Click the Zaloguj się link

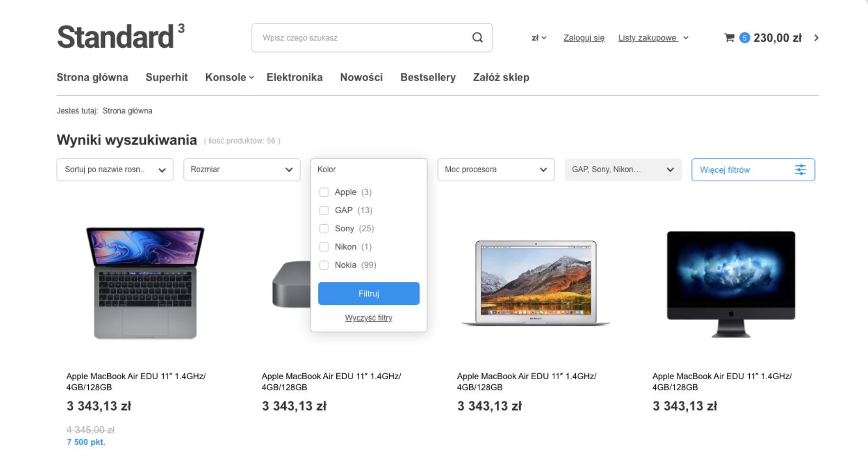[584, 38]
